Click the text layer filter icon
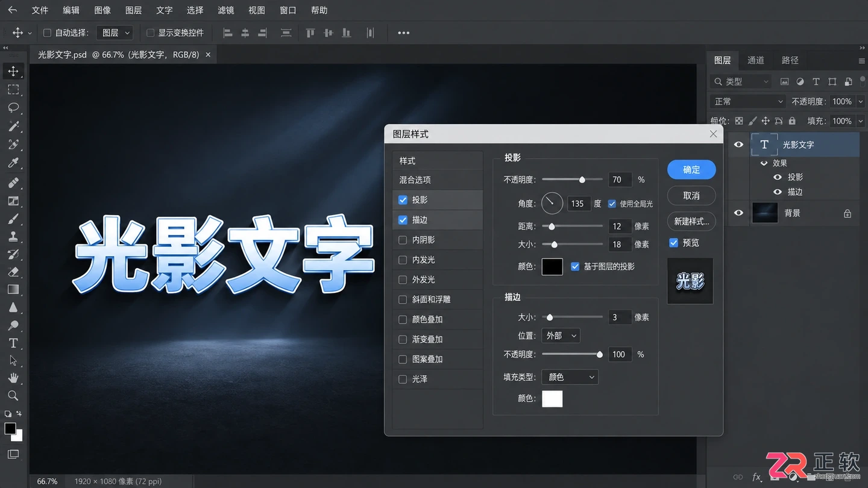This screenshot has width=868, height=488. [x=816, y=81]
